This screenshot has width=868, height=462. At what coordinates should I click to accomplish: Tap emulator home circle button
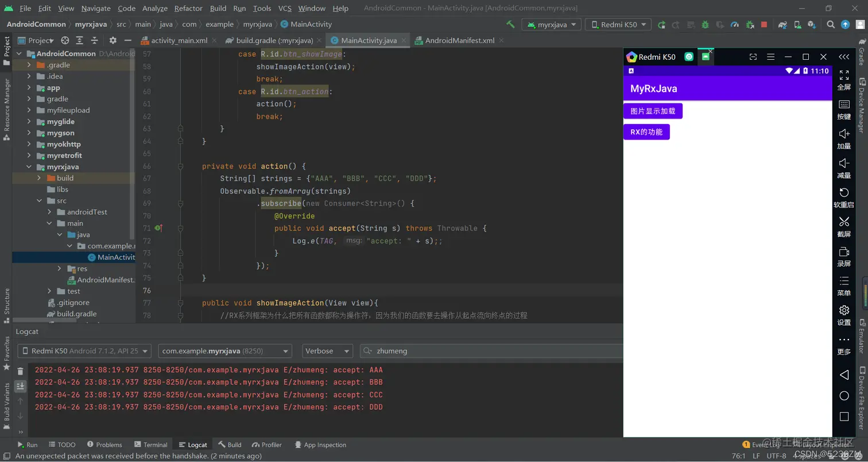[x=844, y=395]
